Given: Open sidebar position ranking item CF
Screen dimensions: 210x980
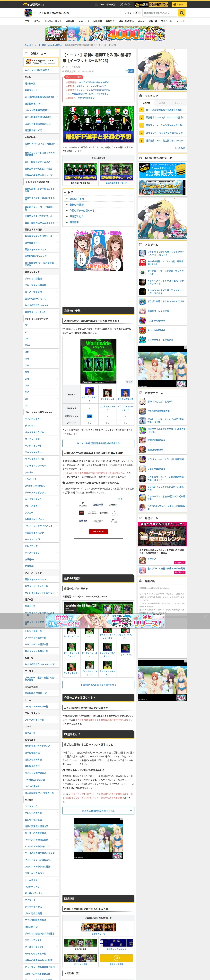Looking at the screenshot, I should coord(41,325).
